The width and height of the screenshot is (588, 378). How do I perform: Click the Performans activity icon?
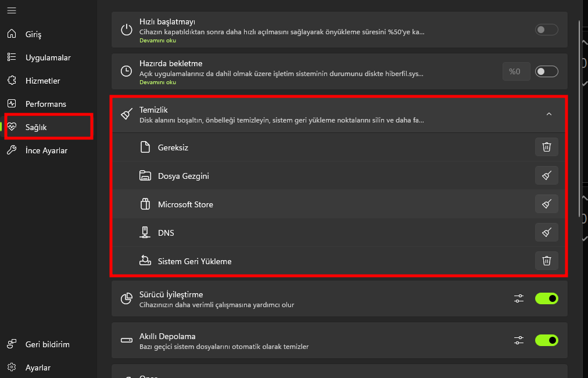tap(12, 103)
